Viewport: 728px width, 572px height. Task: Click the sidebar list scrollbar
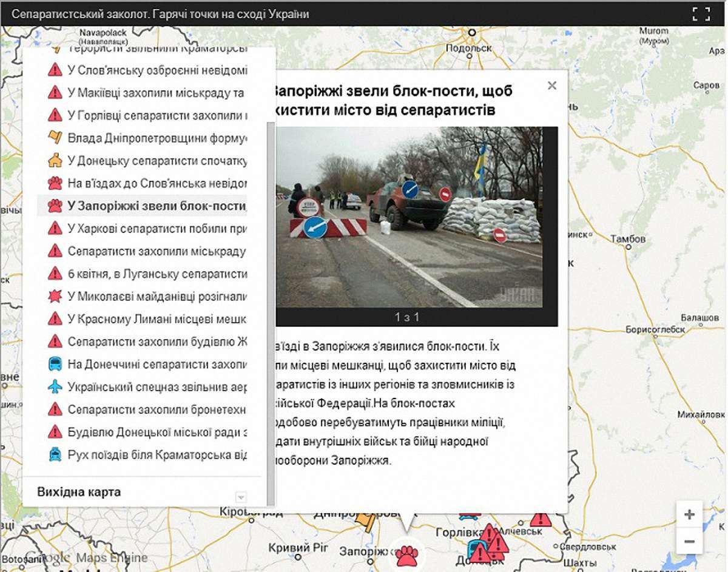[x=271, y=314]
